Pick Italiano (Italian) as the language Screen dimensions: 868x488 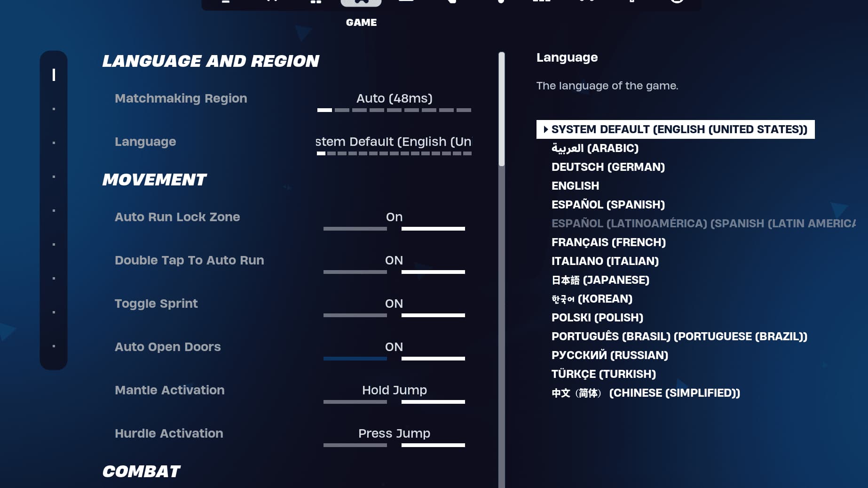point(605,261)
